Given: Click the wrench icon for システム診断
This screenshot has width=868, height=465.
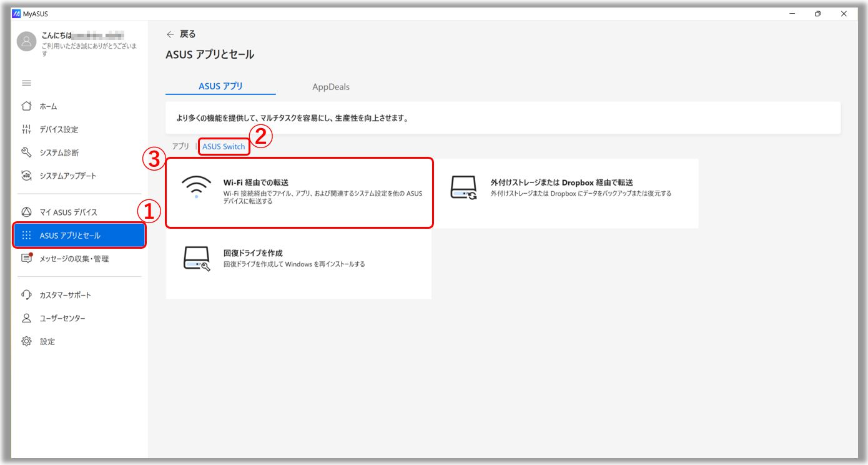Looking at the screenshot, I should 26,152.
